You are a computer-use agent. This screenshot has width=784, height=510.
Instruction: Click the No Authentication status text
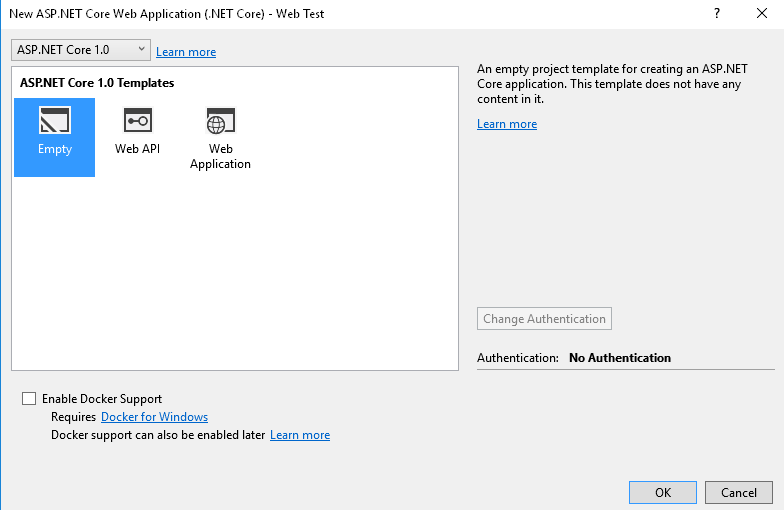point(620,358)
